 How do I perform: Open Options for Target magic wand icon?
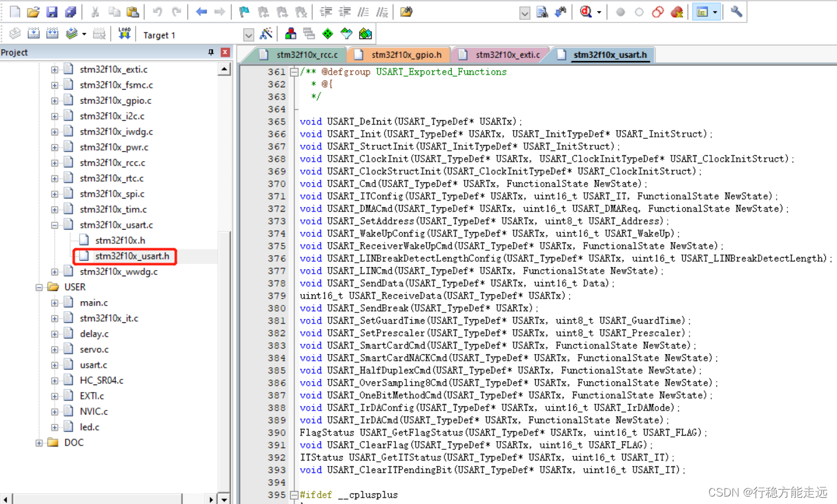(266, 34)
